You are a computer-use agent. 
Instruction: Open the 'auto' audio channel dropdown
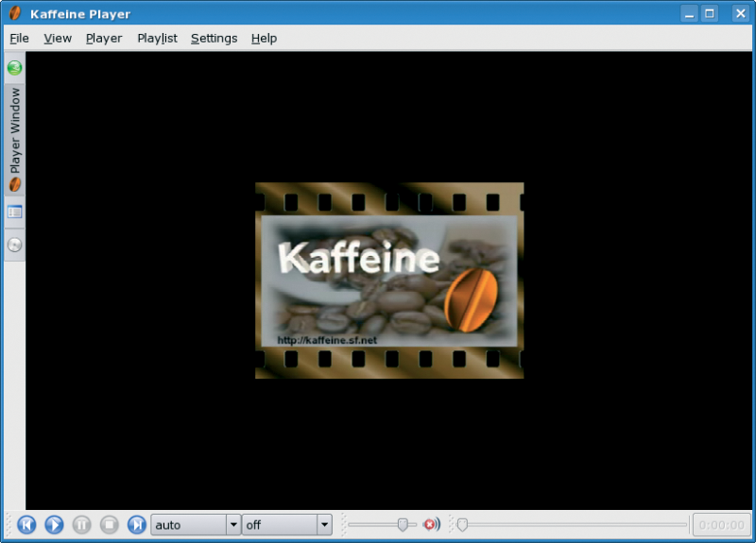point(196,525)
